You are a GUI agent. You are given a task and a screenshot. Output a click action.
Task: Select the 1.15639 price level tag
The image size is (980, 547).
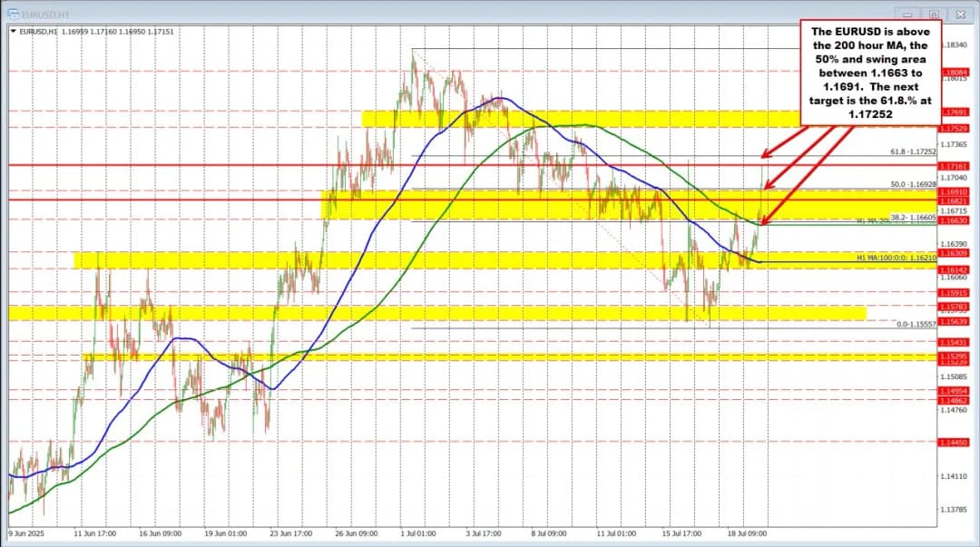tap(956, 322)
